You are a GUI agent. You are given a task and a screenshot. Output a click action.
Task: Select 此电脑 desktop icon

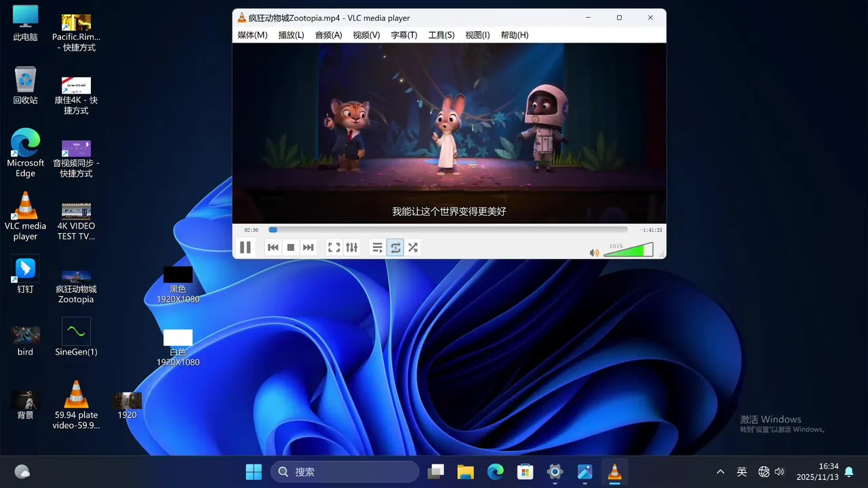(25, 23)
